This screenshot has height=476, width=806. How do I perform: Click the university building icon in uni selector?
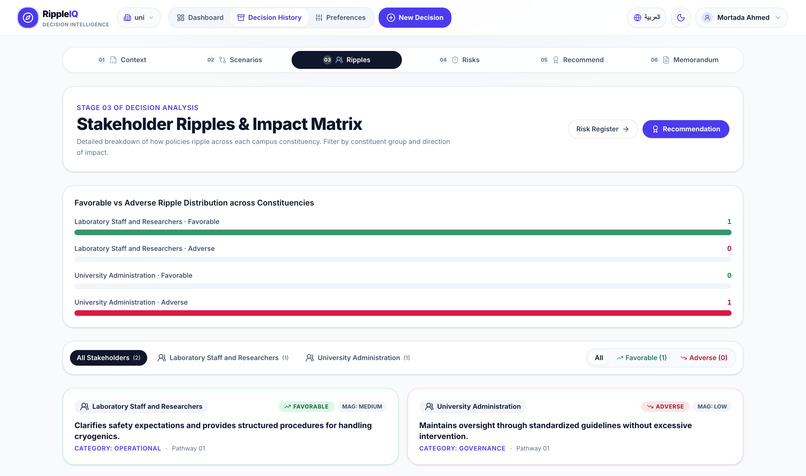pyautogui.click(x=127, y=17)
